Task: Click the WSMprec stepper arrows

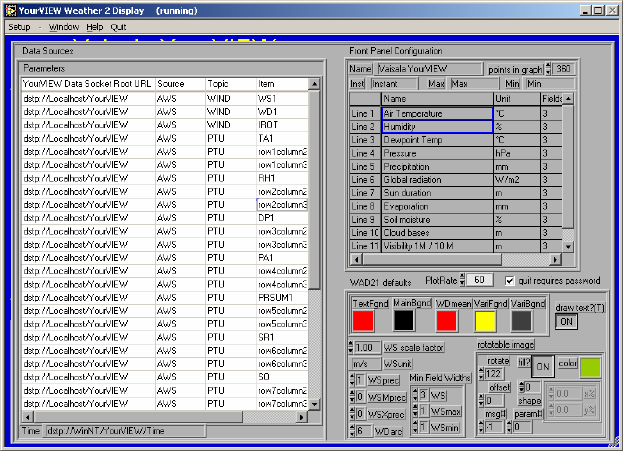Action: point(352,397)
